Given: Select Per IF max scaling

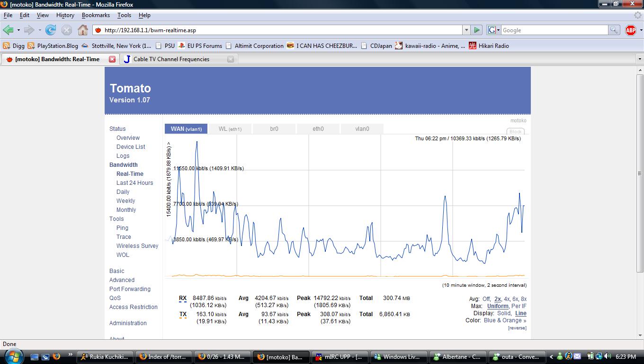Looking at the screenshot, I should pos(519,306).
